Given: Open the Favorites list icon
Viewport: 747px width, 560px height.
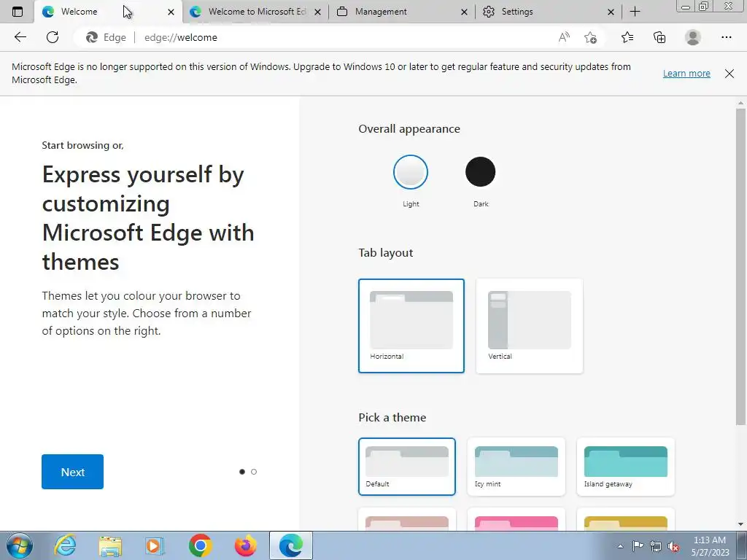Looking at the screenshot, I should tap(627, 37).
